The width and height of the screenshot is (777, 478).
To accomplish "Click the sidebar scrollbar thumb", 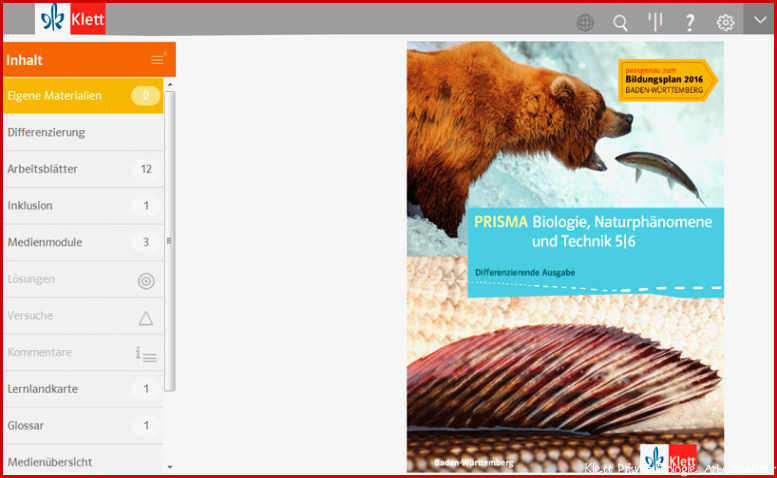I will (x=169, y=241).
